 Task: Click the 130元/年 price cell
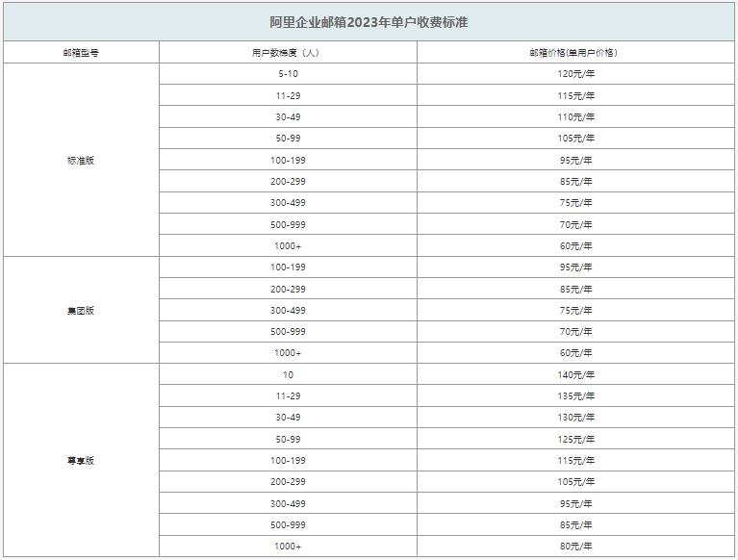click(575, 418)
